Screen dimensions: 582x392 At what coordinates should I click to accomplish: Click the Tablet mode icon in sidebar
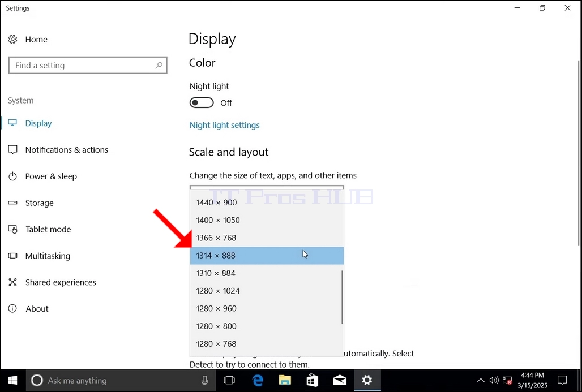[x=12, y=229]
